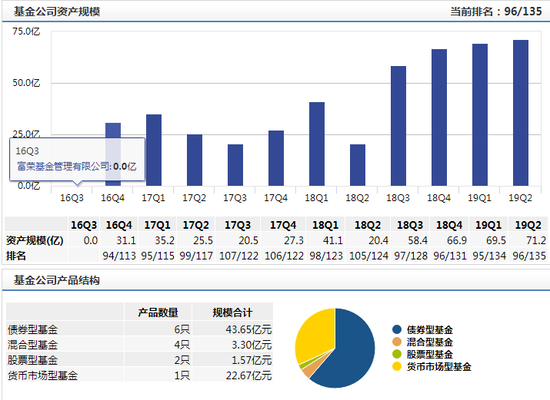
Task: Click the 货币市场型基金 row in product table
Action: pyautogui.click(x=140, y=375)
